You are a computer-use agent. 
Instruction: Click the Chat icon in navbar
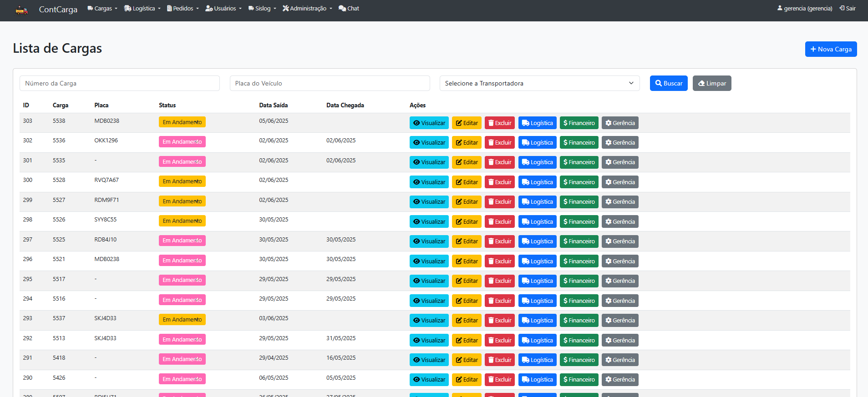(x=342, y=9)
